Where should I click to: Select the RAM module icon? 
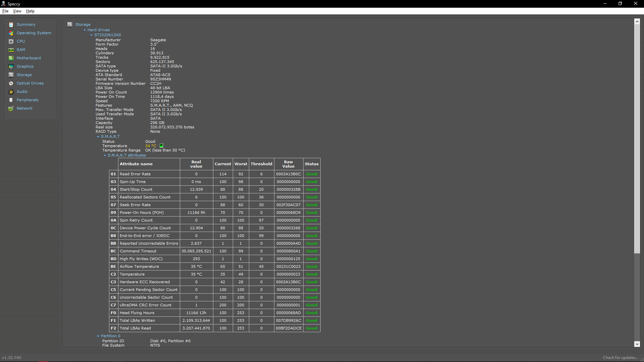tap(11, 50)
